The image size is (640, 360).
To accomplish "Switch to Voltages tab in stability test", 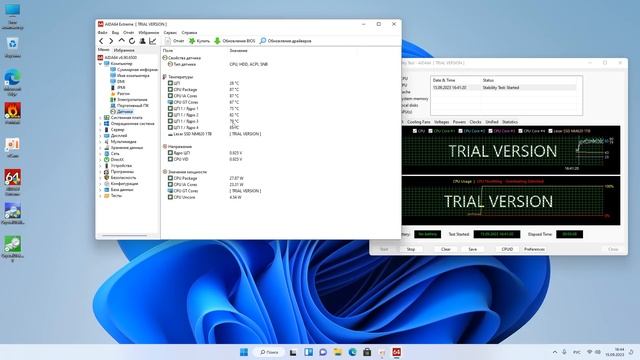I will tap(442, 122).
